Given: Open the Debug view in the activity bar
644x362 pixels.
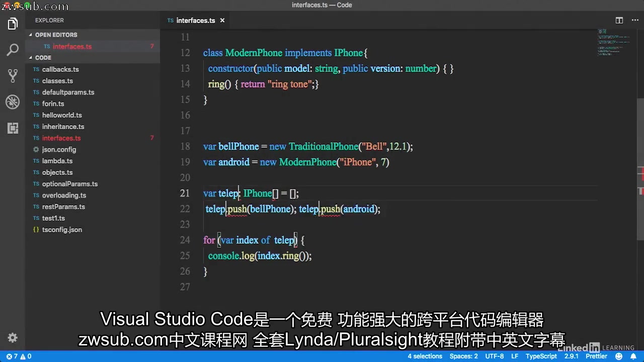Looking at the screenshot, I should [13, 102].
